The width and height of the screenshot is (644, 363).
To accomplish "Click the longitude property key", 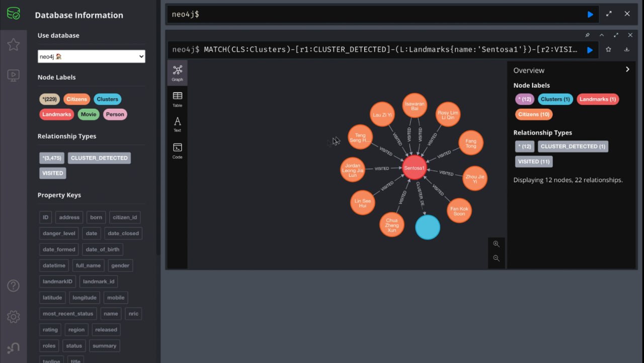I will pyautogui.click(x=85, y=298).
